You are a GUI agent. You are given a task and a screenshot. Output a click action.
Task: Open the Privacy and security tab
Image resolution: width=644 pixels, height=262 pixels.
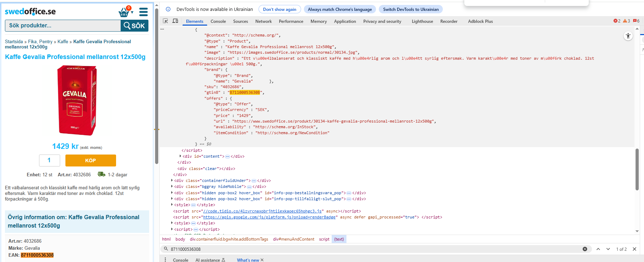pyautogui.click(x=382, y=21)
